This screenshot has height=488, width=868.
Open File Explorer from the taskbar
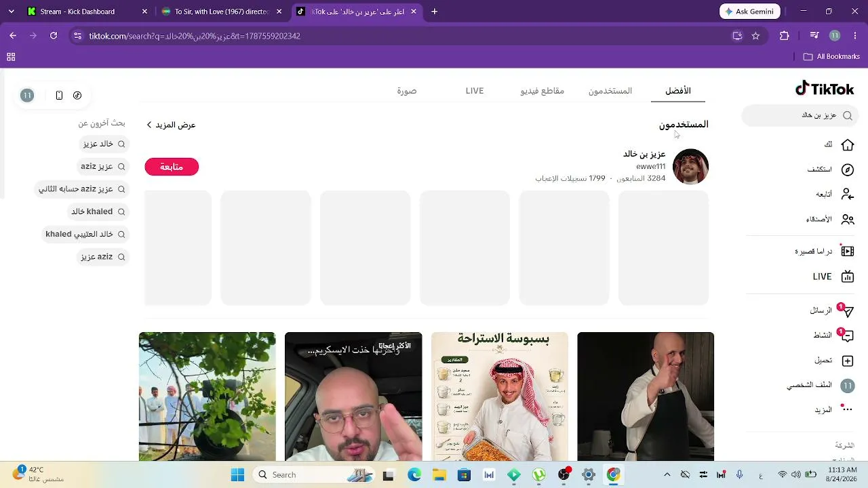(x=439, y=474)
